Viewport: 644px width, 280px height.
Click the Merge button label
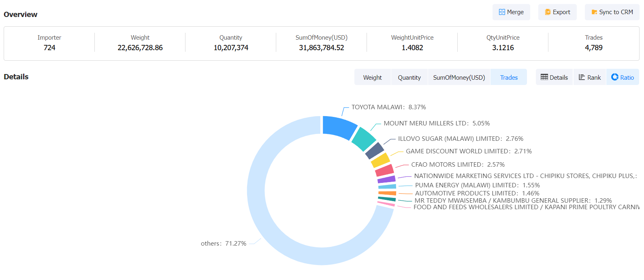[515, 12]
